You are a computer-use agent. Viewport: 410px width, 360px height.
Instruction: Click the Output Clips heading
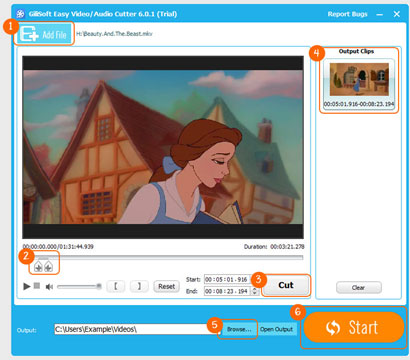pyautogui.click(x=356, y=51)
